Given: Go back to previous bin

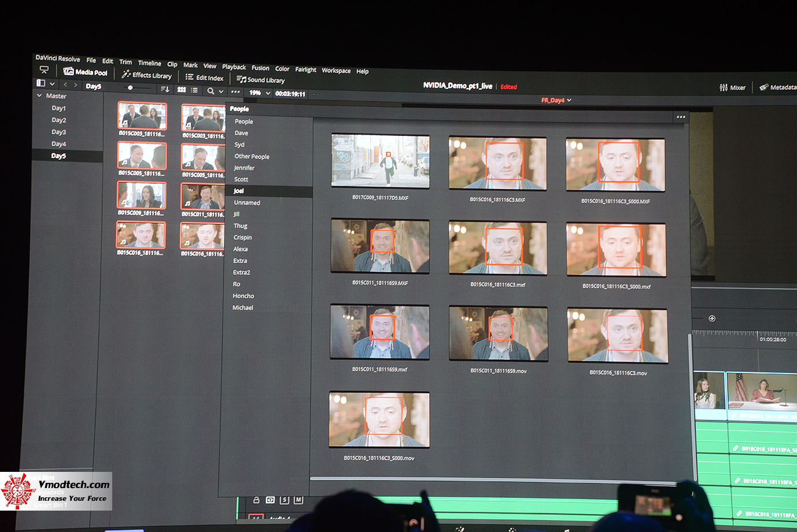Looking at the screenshot, I should [x=65, y=84].
